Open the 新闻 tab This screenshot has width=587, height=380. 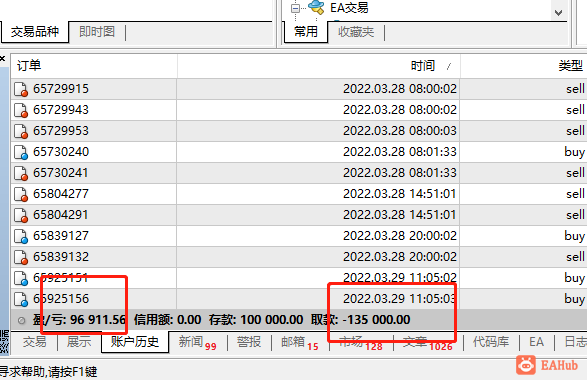197,342
